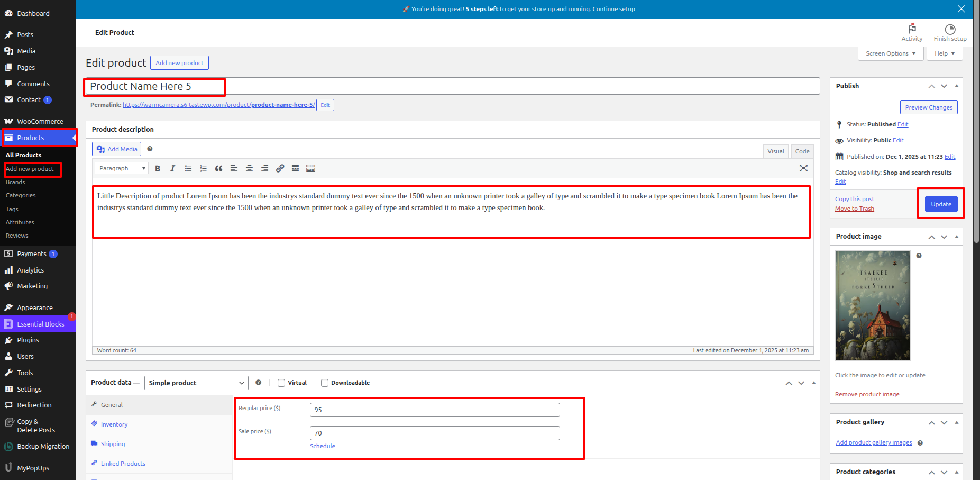The width and height of the screenshot is (980, 480).
Task: Apply italic formatting in the editor toolbar
Action: point(172,168)
